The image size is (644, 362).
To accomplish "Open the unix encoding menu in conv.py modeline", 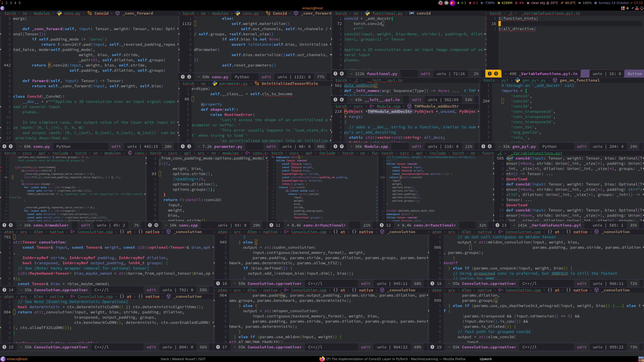I will [x=132, y=146].
